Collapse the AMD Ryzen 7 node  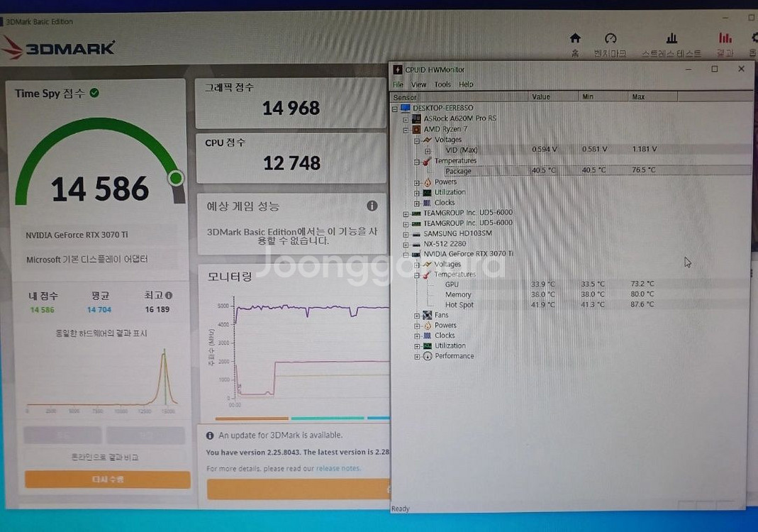(x=406, y=130)
